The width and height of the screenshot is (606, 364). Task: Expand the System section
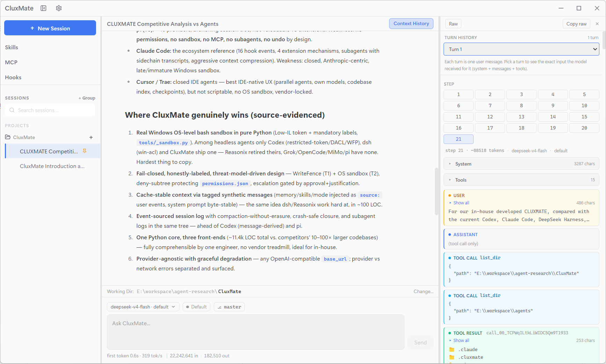pyautogui.click(x=521, y=164)
